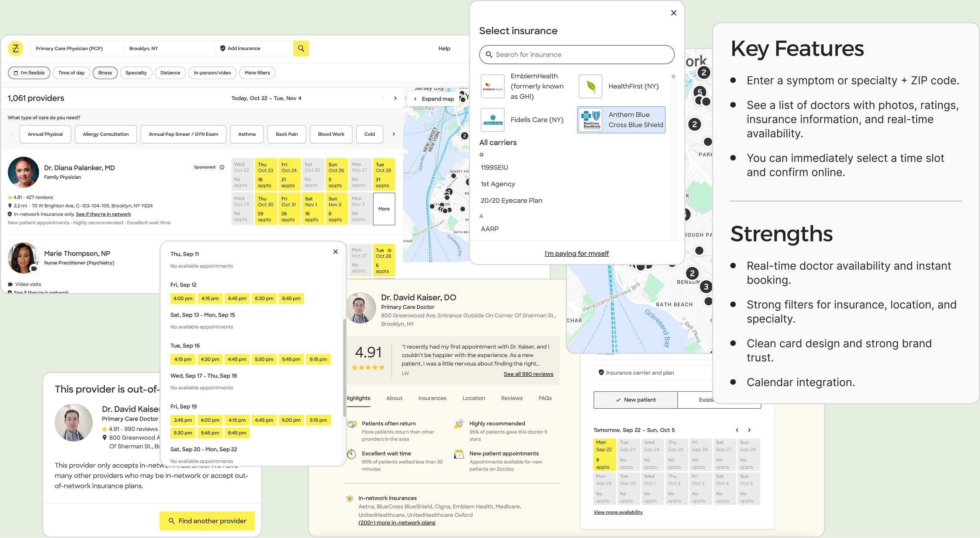The image size is (980, 538).
Task: Click Find another provider button
Action: click(x=207, y=521)
